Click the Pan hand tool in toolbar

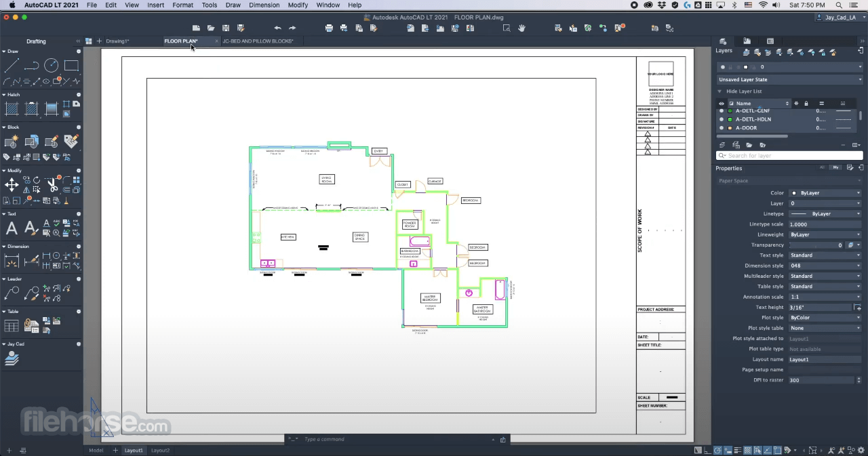click(521, 28)
